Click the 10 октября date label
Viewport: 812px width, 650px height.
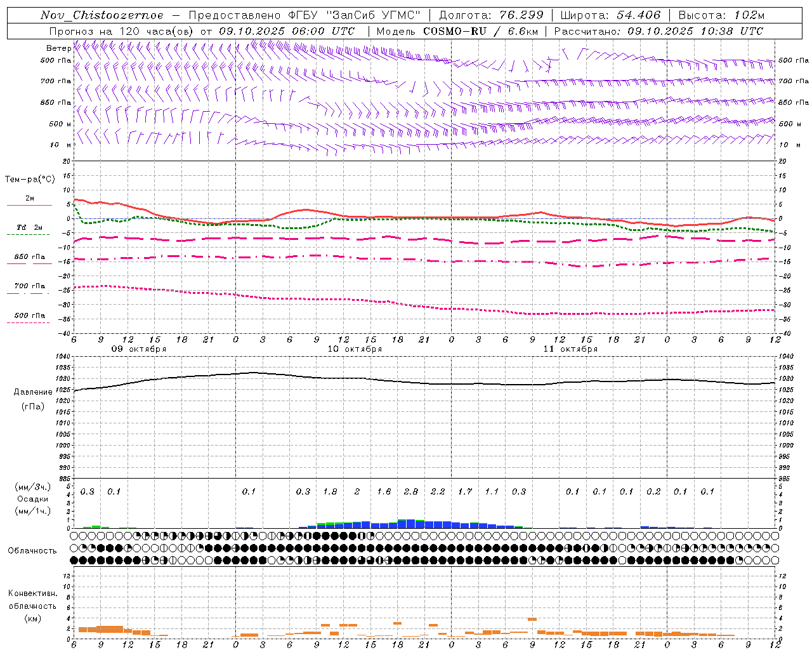point(355,349)
